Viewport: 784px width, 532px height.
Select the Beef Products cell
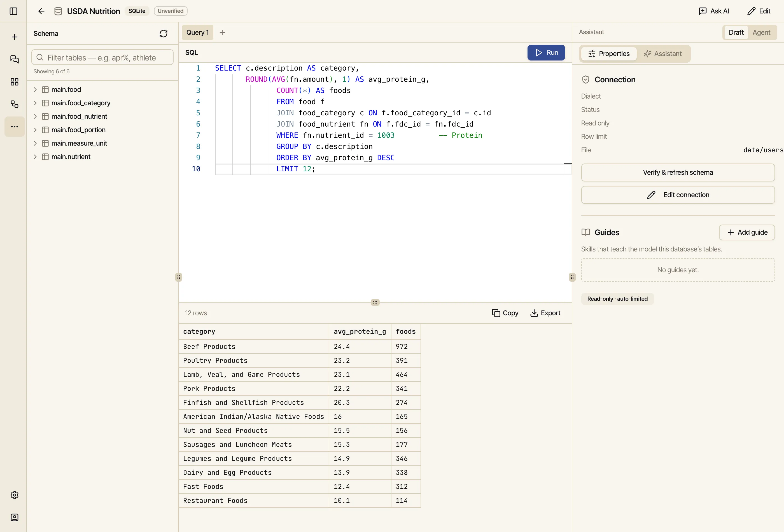pyautogui.click(x=254, y=346)
